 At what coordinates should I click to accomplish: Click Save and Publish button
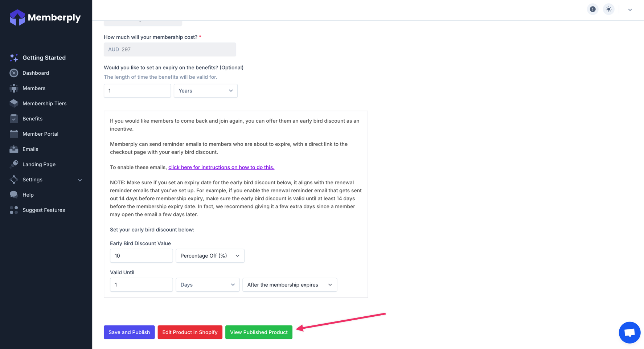129,332
